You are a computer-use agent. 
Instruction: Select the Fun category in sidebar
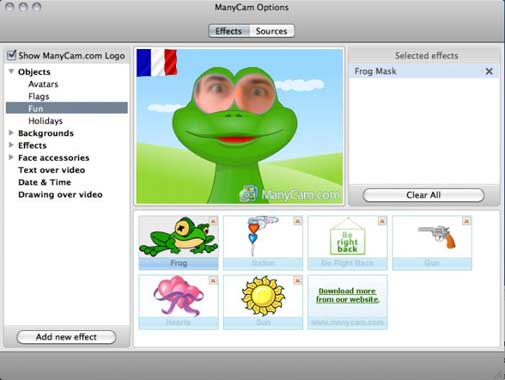coord(67,108)
